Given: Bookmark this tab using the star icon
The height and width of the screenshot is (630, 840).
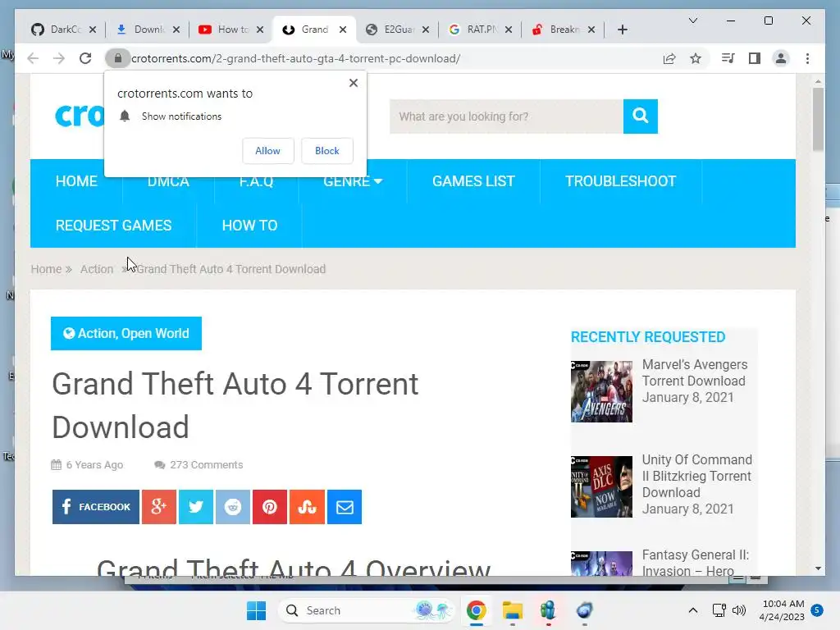Looking at the screenshot, I should [696, 58].
